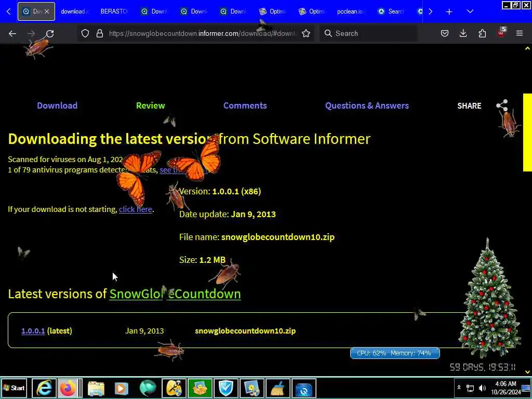
Task: Save page to Pocket
Action: click(x=445, y=33)
